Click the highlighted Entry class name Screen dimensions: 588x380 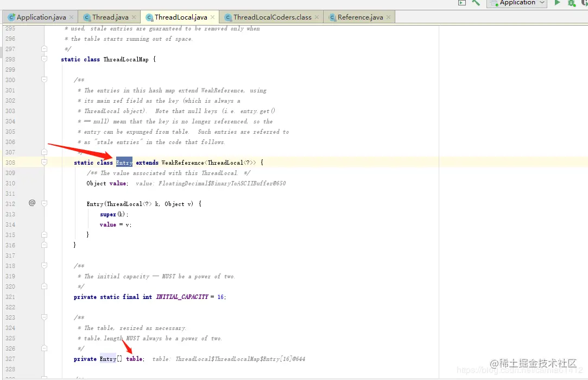124,163
